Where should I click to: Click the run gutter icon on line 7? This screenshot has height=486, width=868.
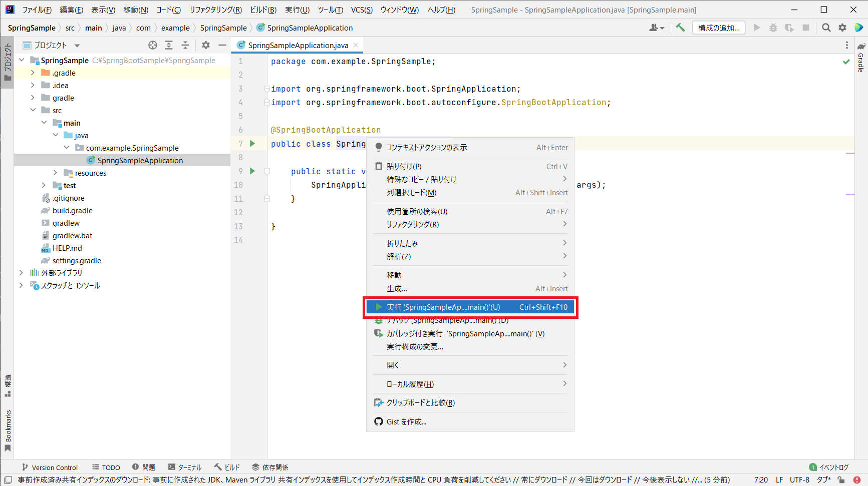(252, 144)
